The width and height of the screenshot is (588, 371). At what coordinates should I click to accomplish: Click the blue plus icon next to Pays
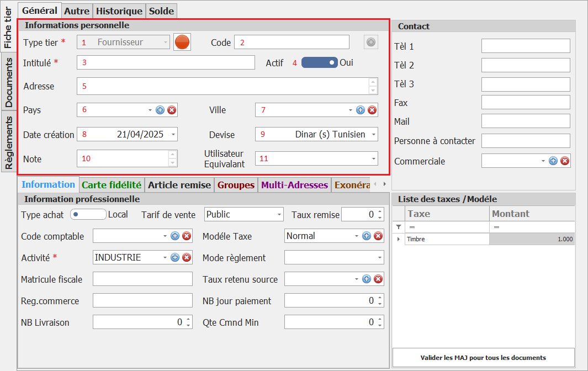click(x=160, y=110)
